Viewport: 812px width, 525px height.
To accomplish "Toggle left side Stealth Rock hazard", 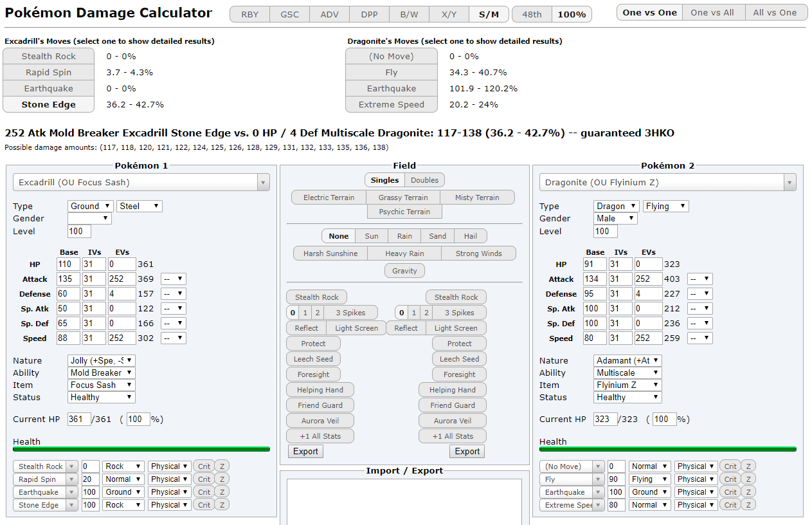I will [x=316, y=297].
